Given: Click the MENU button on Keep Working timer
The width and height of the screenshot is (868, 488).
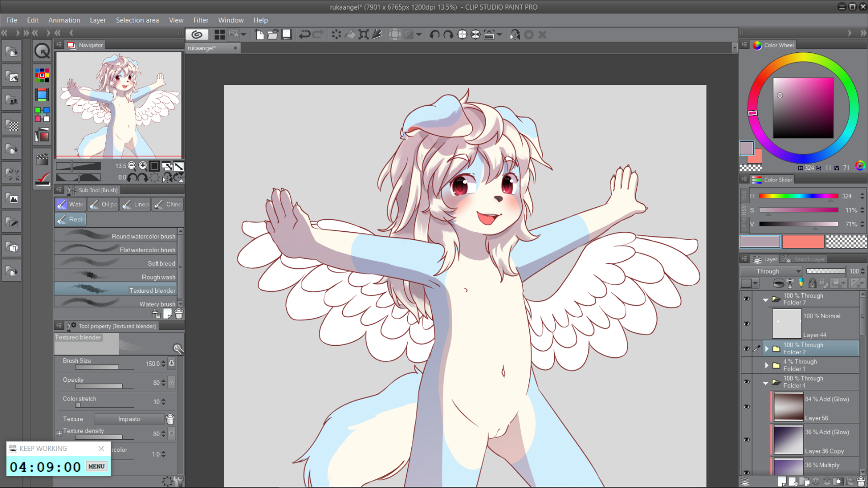Looking at the screenshot, I should pos(97,466).
